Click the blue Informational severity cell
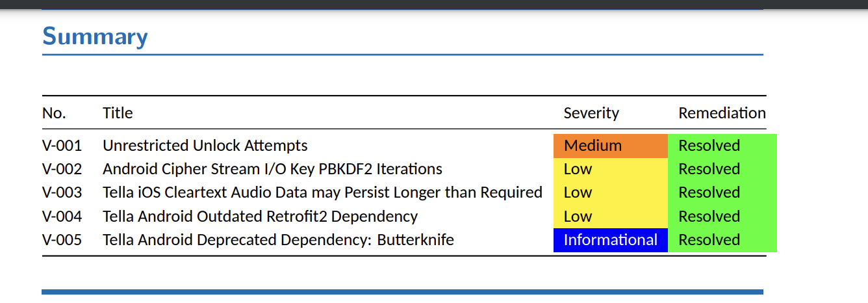The width and height of the screenshot is (868, 303). click(x=611, y=240)
